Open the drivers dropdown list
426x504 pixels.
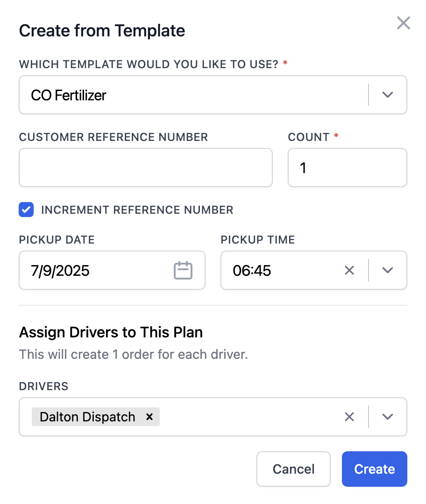[387, 417]
